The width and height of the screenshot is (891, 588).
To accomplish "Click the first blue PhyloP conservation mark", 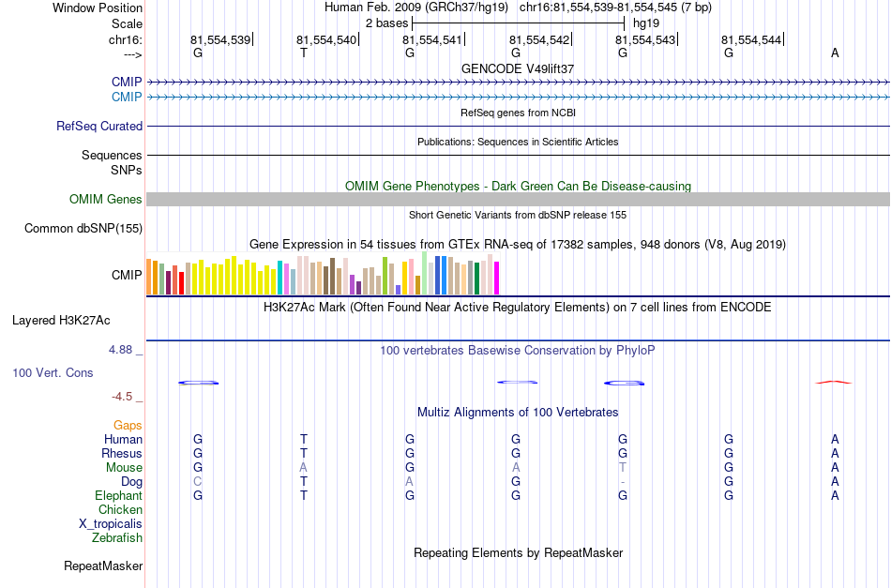I will point(198,383).
